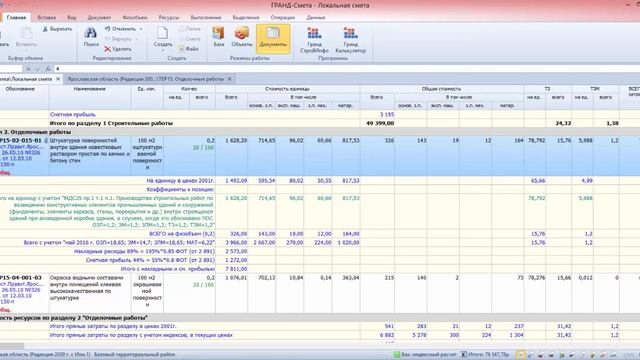Click the Итого 76 547,78р. status entry

coord(485,355)
